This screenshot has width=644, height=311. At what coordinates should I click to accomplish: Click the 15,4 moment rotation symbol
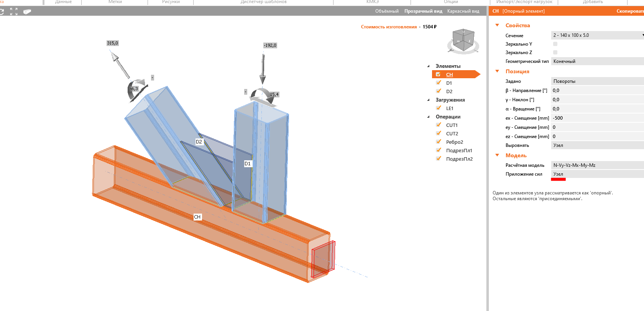[x=263, y=97]
